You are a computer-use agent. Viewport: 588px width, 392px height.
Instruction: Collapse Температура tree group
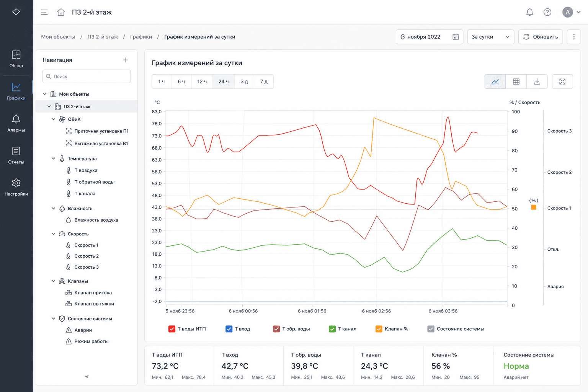point(54,158)
